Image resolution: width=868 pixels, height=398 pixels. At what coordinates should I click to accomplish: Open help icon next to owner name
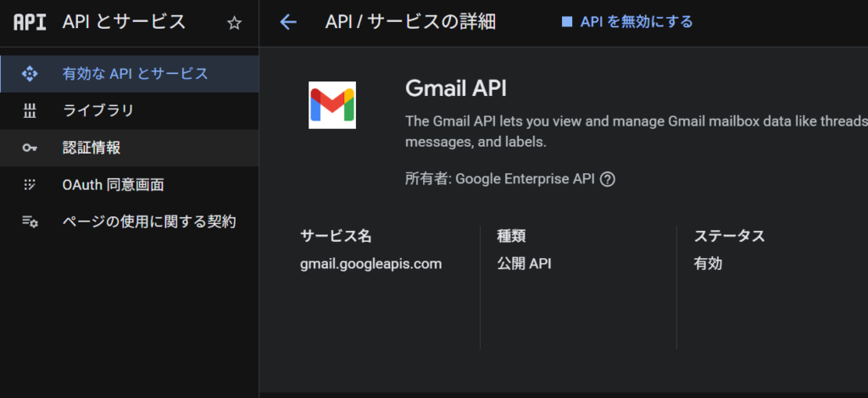[607, 179]
